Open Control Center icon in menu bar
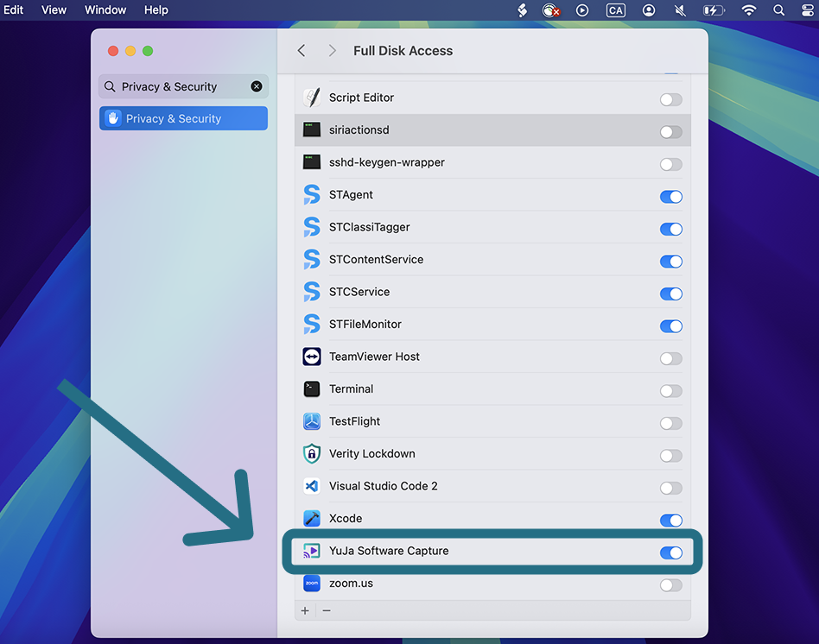Viewport: 819px width, 644px height. tap(808, 10)
